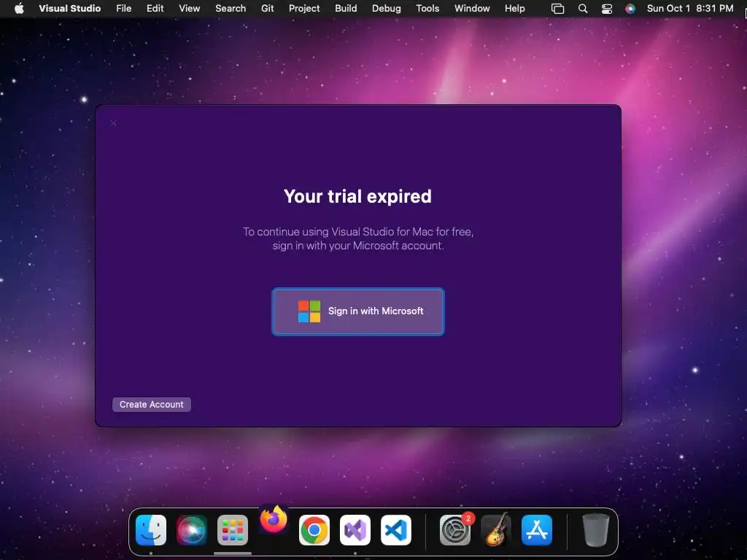Open the Visual Studio app menu
747x560 pixels.
[69, 8]
